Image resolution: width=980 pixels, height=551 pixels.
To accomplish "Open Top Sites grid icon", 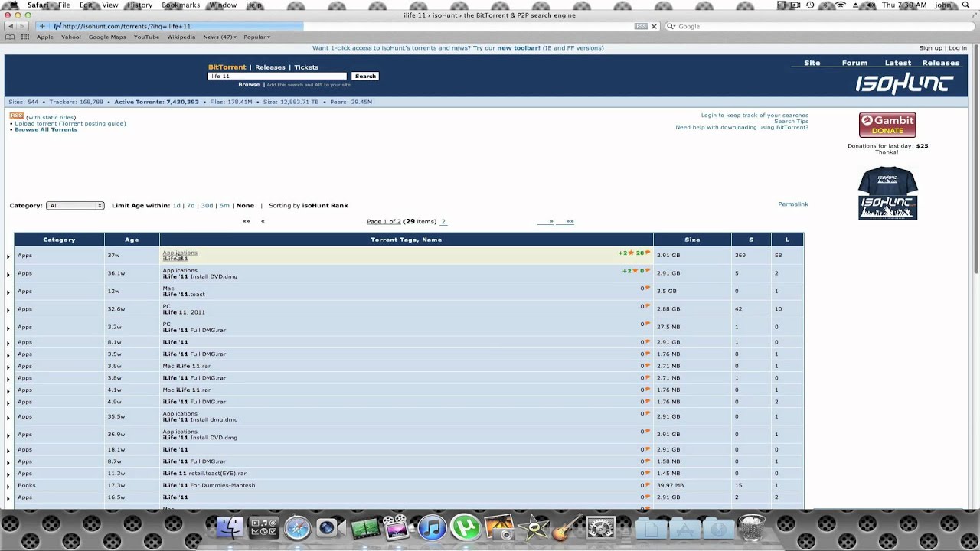I will 25,37.
